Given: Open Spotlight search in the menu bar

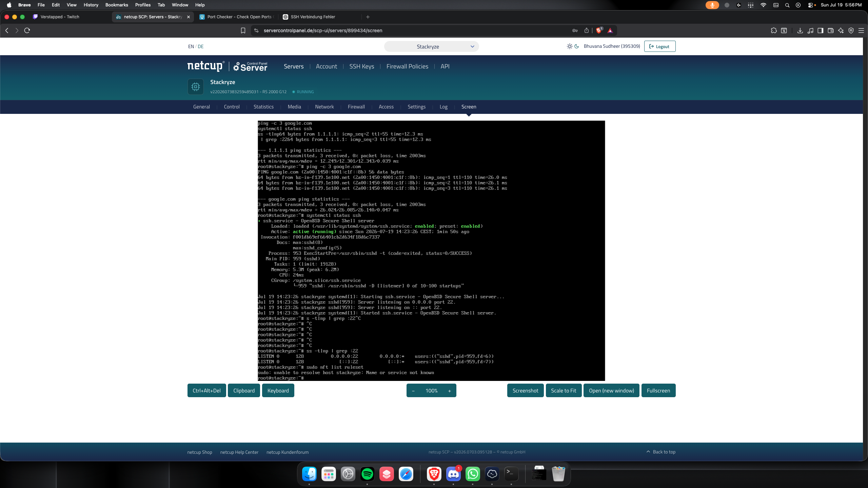Looking at the screenshot, I should point(787,5).
